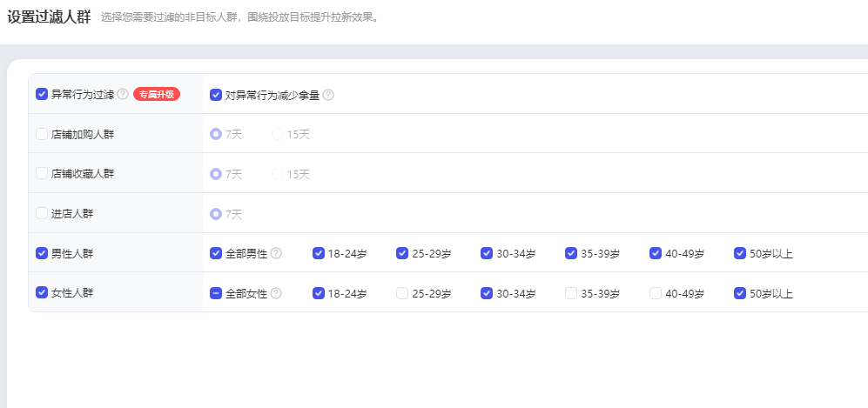The image size is (868, 408).
Task: Uncheck the 异常行为过滤 checkbox
Action: tap(42, 94)
